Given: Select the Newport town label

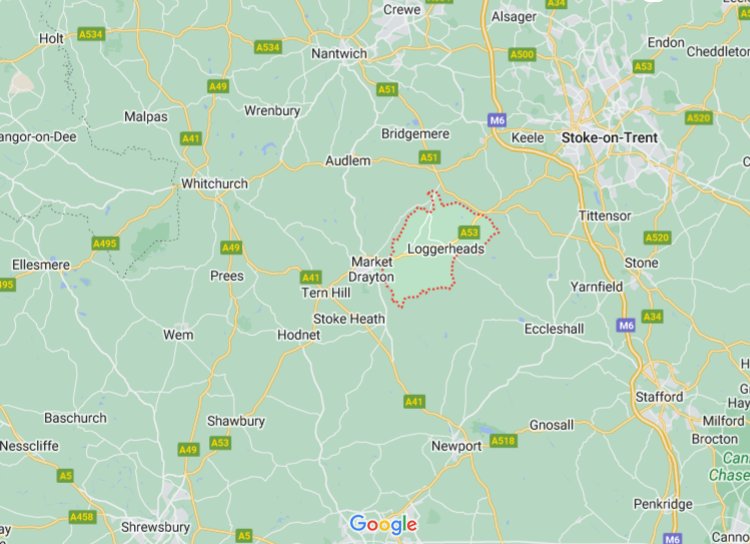Looking at the screenshot, I should point(456,446).
